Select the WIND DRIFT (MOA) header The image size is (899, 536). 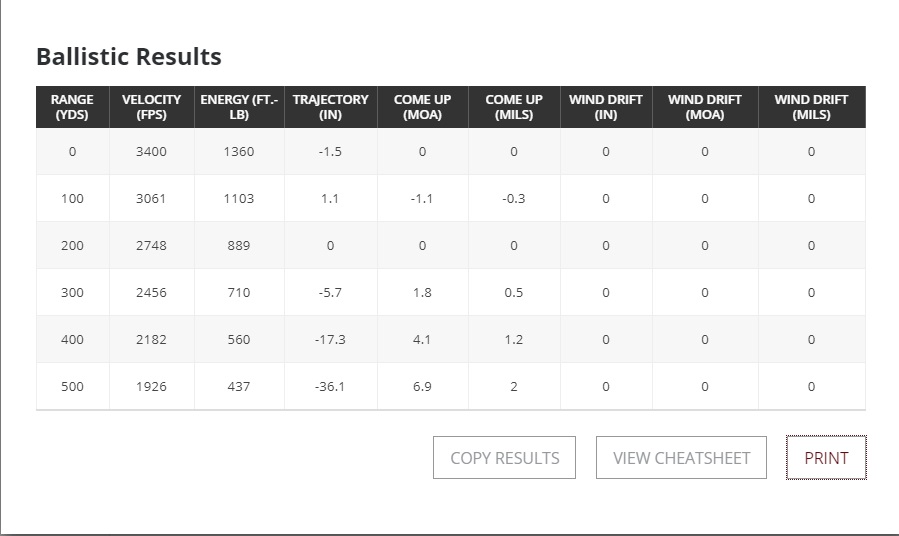[x=705, y=107]
